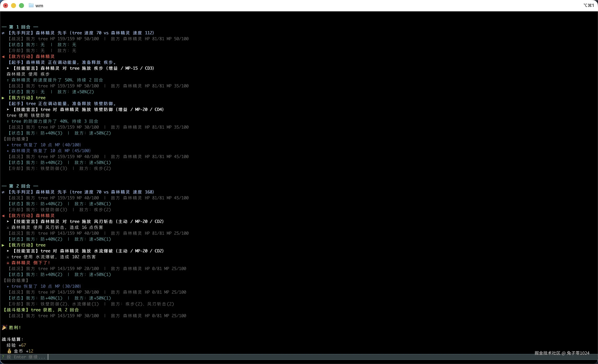The height and width of the screenshot is (364, 598).
Task: Click the up arrow beside 速度提升了 50%
Action: [8, 80]
